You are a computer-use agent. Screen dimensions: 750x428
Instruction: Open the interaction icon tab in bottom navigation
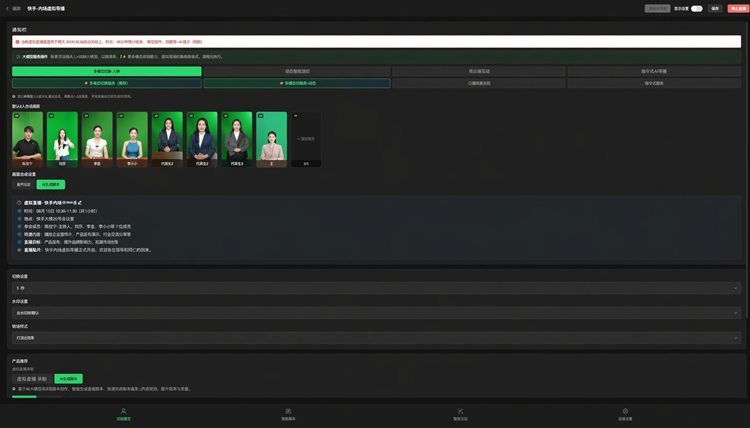click(x=460, y=414)
